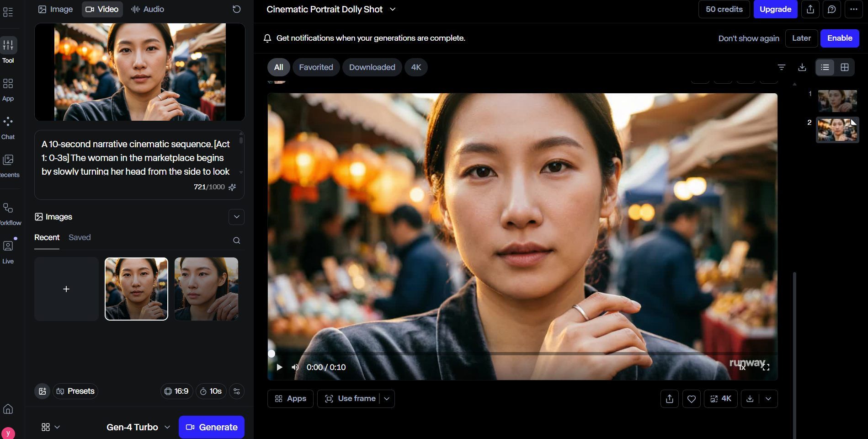Click the filter generations icon
The width and height of the screenshot is (868, 439).
coord(781,67)
